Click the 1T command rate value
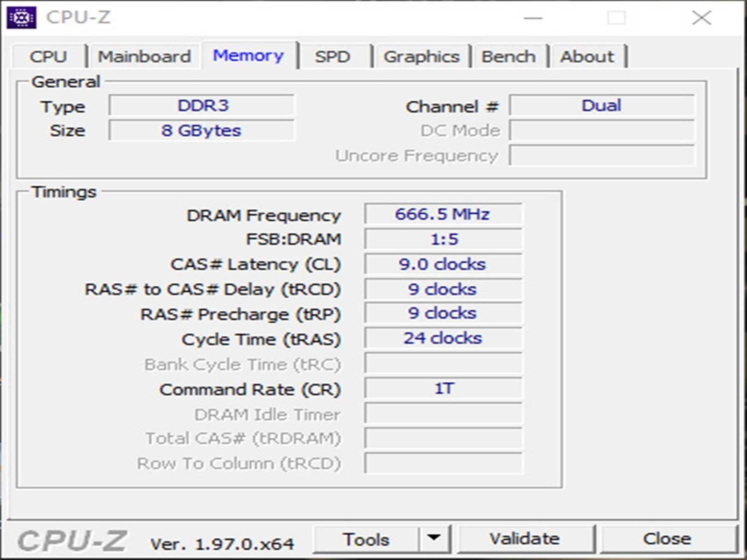 coord(443,388)
